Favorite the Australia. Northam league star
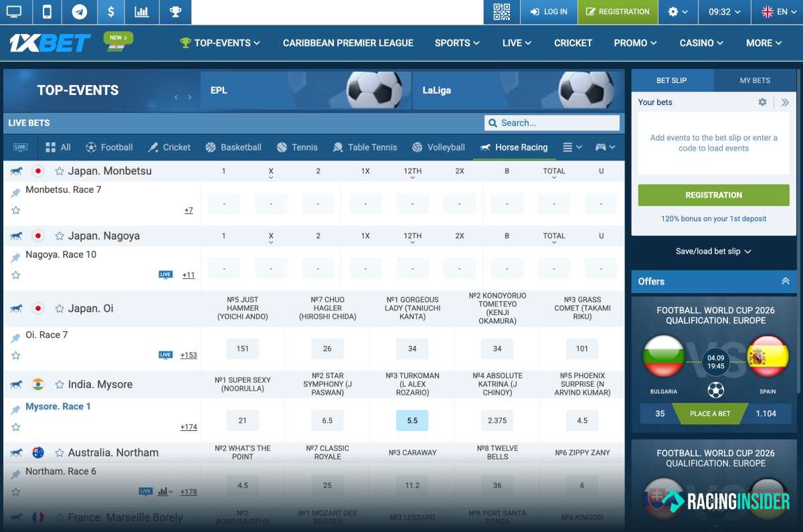This screenshot has width=803, height=532. tap(60, 453)
